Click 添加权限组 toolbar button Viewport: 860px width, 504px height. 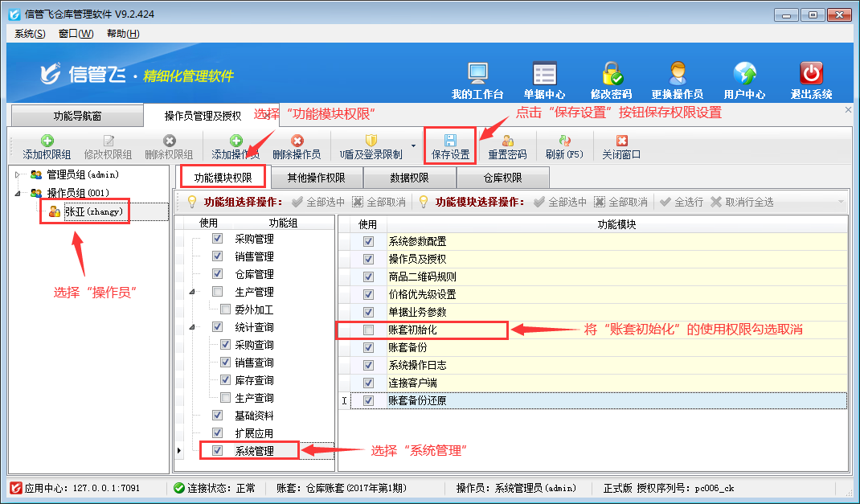pos(47,147)
